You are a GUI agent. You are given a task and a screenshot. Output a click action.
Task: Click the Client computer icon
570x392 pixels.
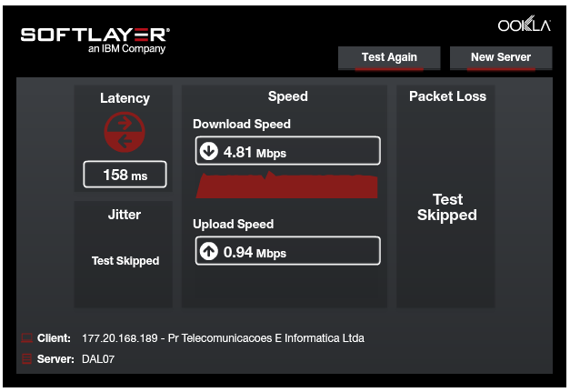point(26,338)
